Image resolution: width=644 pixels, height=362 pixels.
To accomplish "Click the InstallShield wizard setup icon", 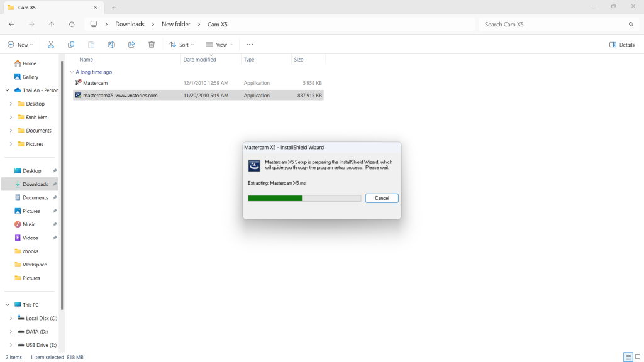I will point(254,165).
